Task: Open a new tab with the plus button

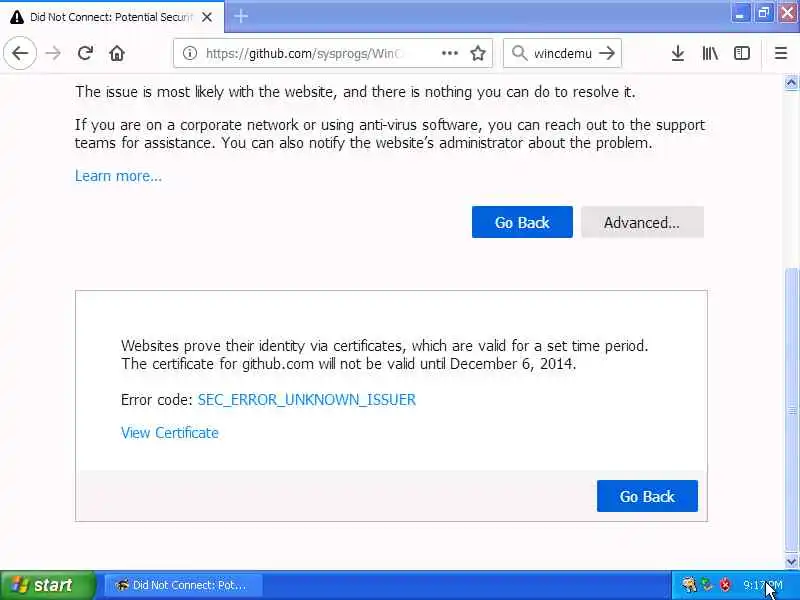Action: 241,16
